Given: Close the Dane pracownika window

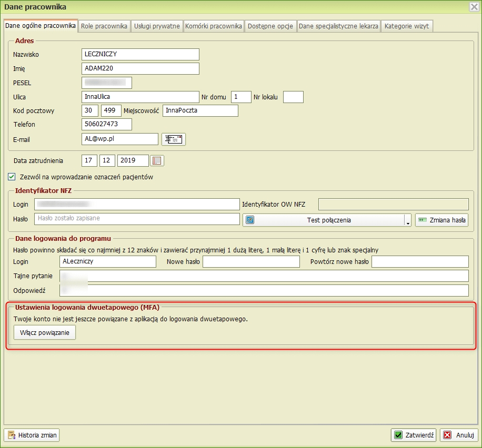Looking at the screenshot, I should click(x=473, y=7).
